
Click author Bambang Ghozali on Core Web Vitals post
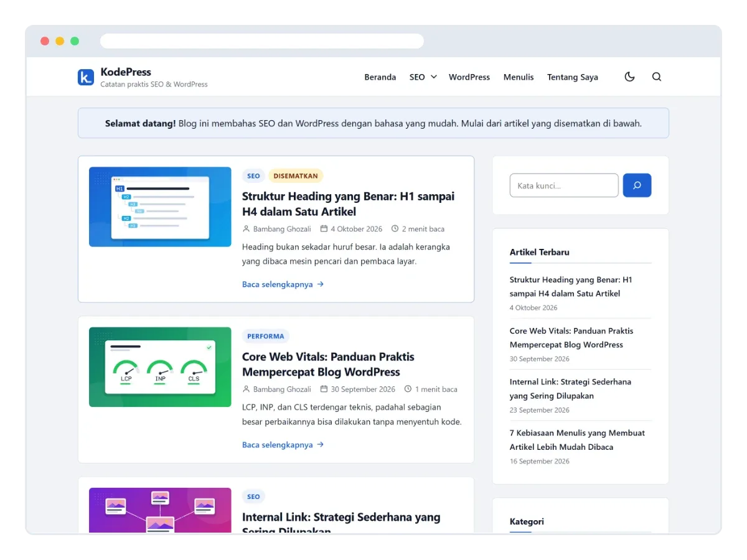tap(276, 390)
